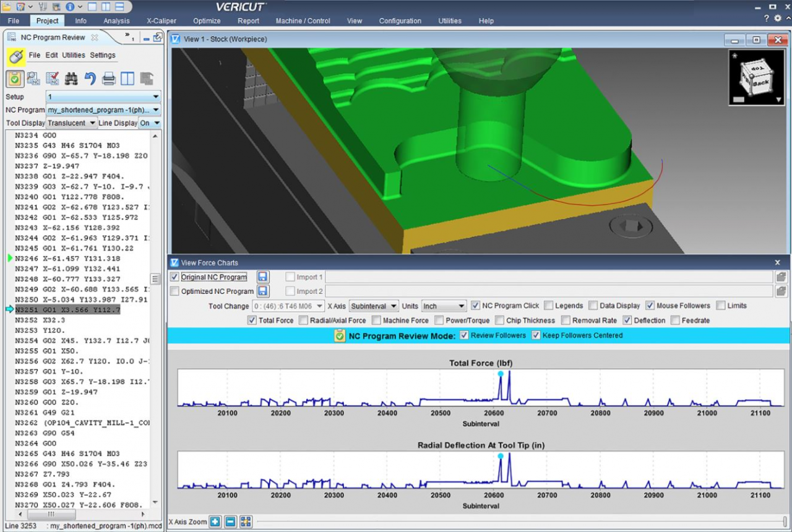Screen dimensions: 792x532
Task: Save the Original NC Program force data
Action: (263, 277)
